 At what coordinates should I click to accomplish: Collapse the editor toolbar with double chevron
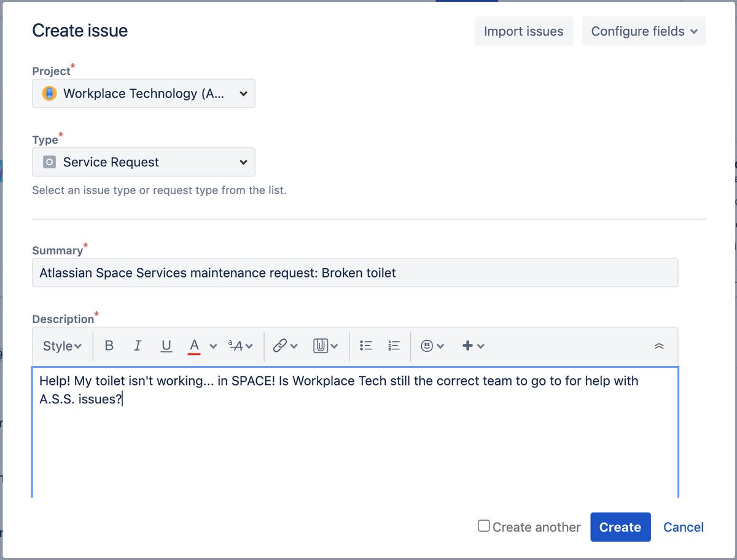coord(659,346)
